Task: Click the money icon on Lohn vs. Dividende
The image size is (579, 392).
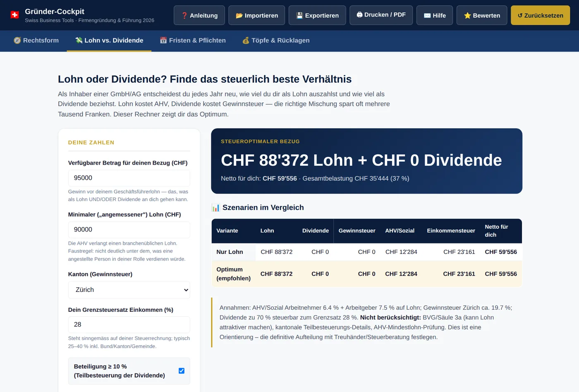Action: click(79, 41)
